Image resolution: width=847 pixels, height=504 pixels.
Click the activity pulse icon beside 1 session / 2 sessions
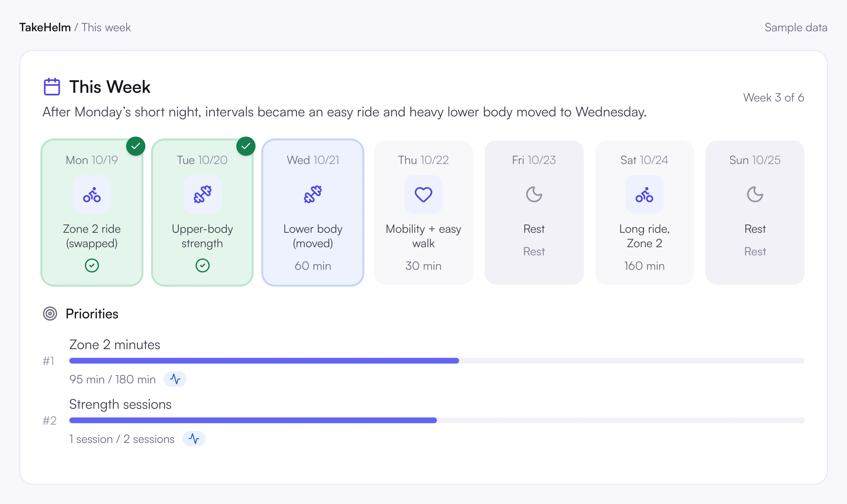[194, 439]
